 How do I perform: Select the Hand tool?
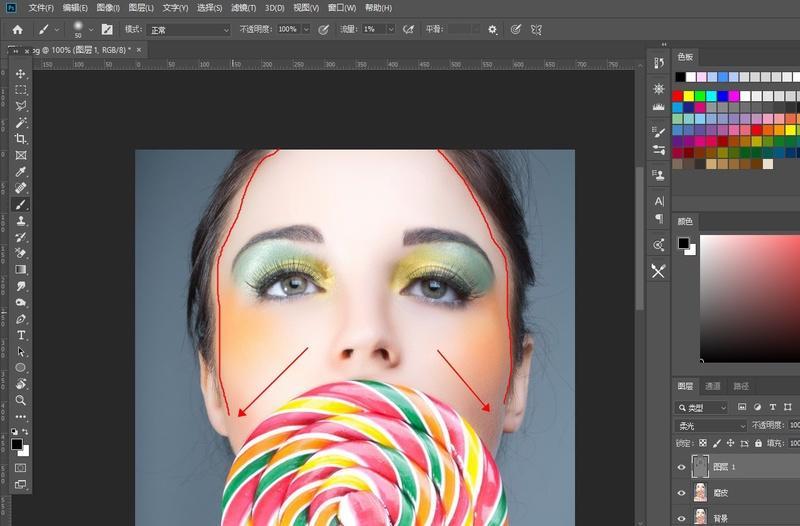pyautogui.click(x=20, y=384)
